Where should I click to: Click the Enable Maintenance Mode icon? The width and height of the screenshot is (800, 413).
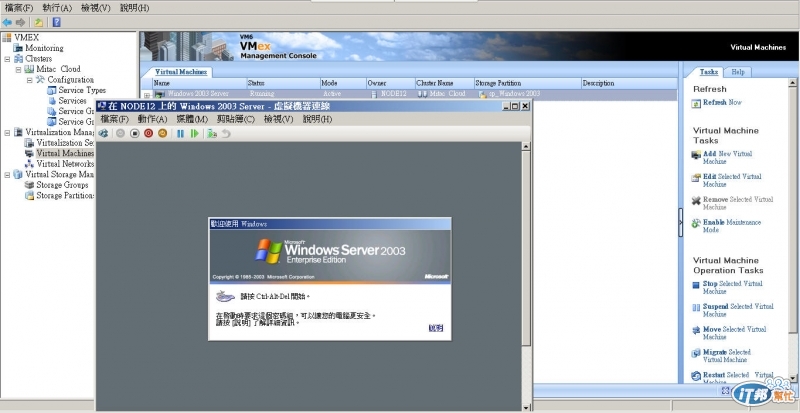[x=696, y=224]
